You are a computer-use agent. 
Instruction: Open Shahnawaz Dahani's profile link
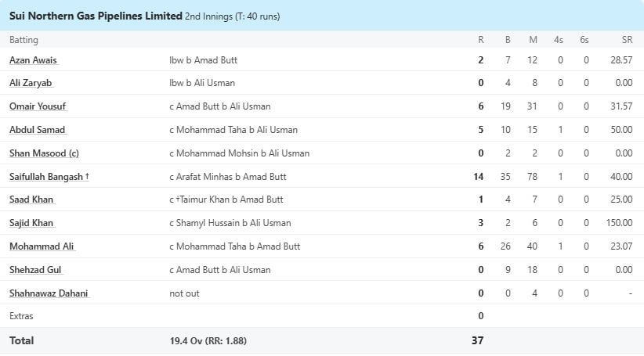(x=49, y=293)
